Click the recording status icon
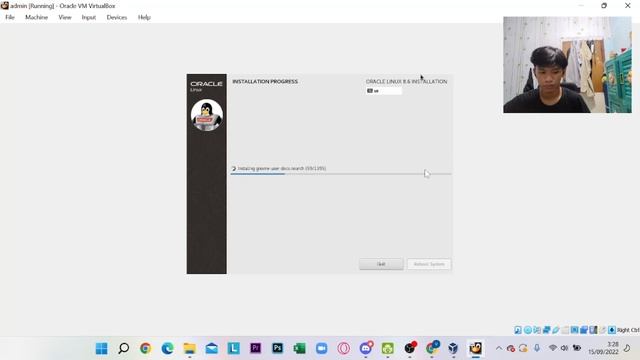The width and height of the screenshot is (640, 360). [x=584, y=330]
